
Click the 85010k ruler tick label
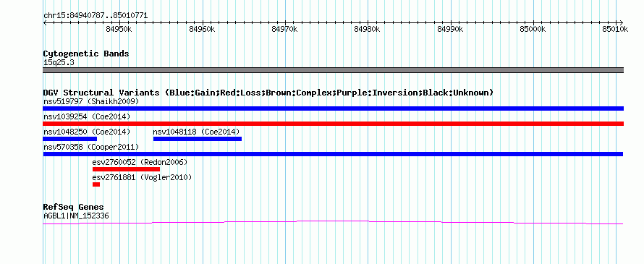coord(615,29)
